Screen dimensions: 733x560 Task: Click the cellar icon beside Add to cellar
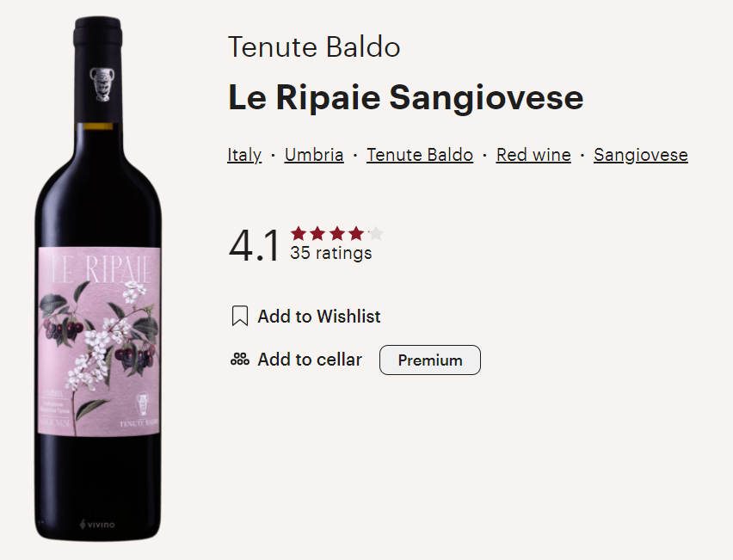click(239, 360)
